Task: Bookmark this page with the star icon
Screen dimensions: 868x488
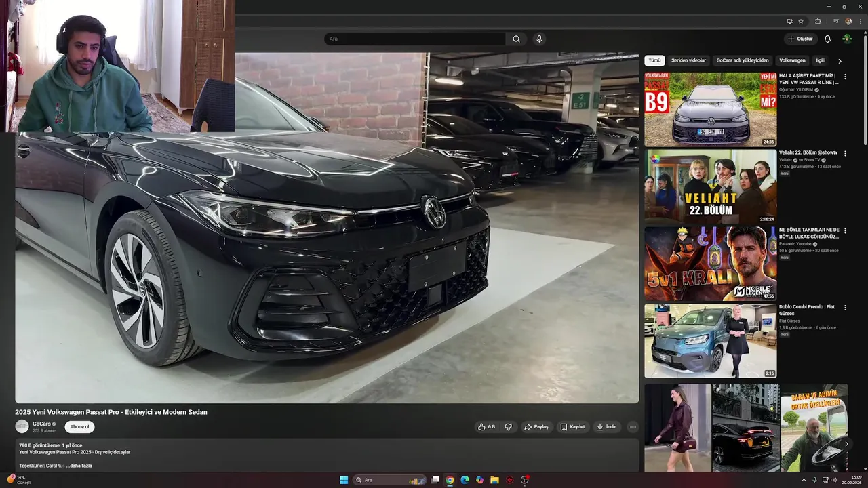Action: point(801,21)
